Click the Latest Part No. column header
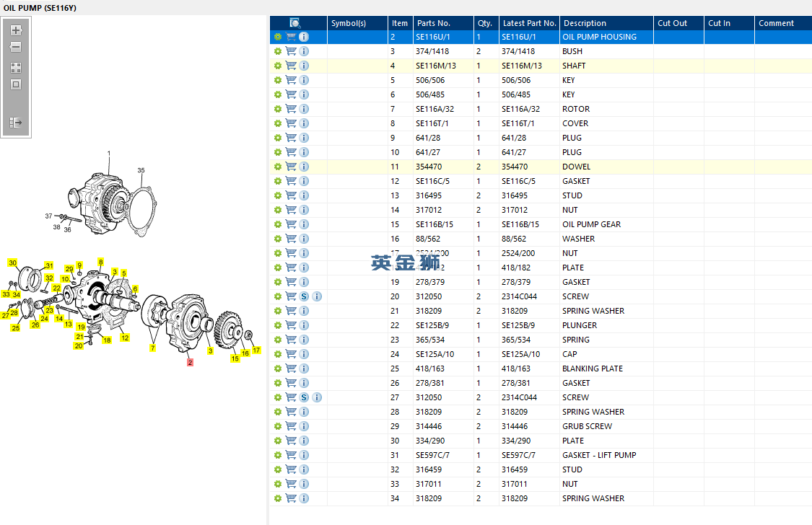 (529, 23)
